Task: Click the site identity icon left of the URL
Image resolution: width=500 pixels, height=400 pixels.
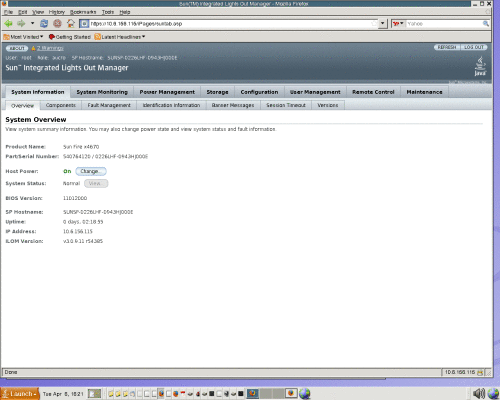Action: point(84,24)
